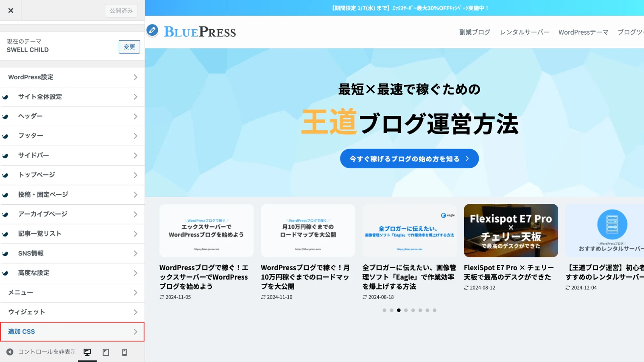Switch to tablet preview mode
The width and height of the screenshot is (644, 362).
pos(106,352)
